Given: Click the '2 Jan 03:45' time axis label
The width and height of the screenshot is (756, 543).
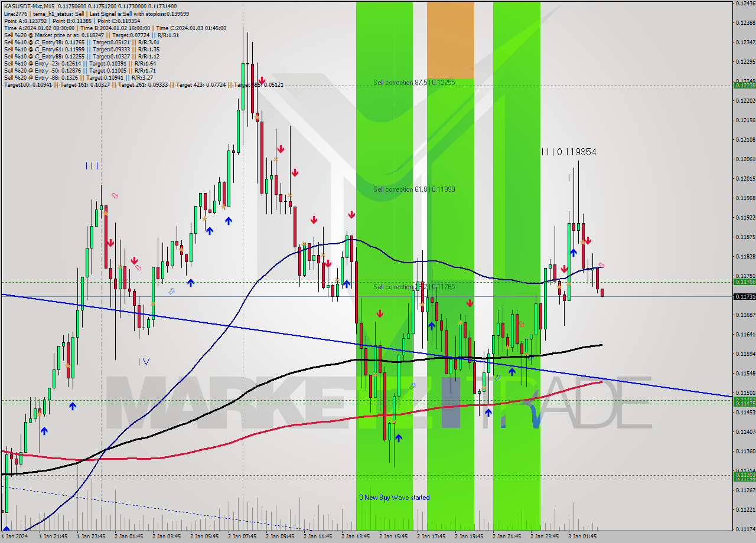Looking at the screenshot, I should 167,537.
